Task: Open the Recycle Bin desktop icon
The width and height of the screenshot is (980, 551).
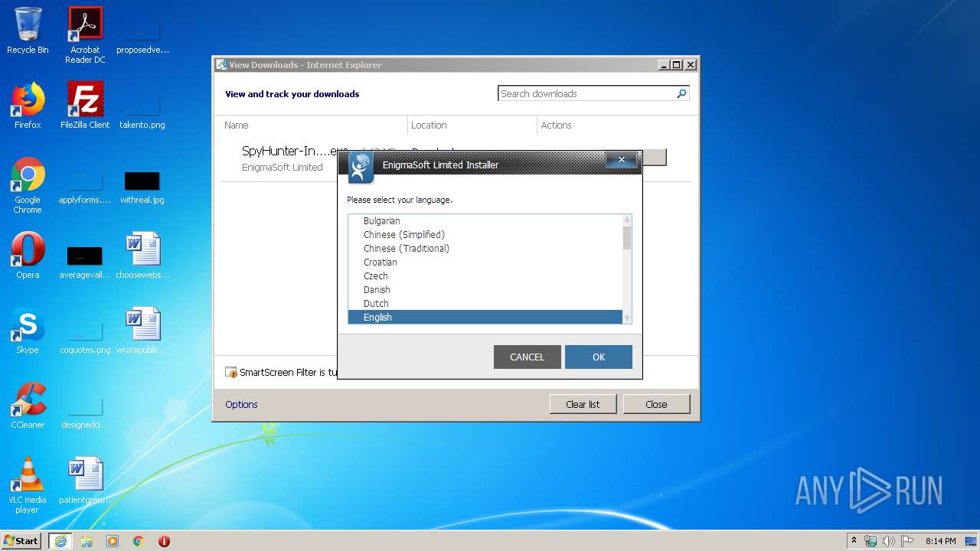Action: point(28,31)
